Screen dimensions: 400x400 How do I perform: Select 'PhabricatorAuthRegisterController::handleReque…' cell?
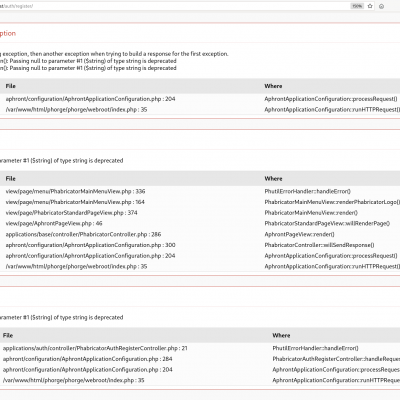pos(336,359)
